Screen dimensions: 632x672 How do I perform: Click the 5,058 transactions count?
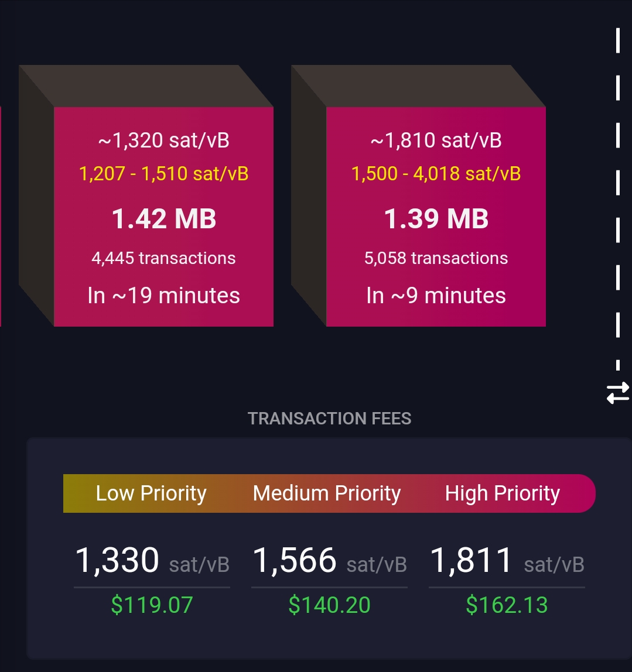point(436,258)
